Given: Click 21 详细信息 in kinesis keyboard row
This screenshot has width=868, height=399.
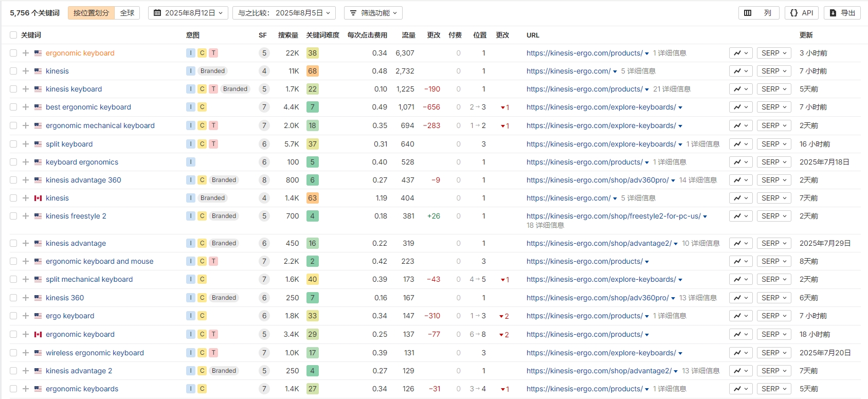Looking at the screenshot, I should point(672,89).
